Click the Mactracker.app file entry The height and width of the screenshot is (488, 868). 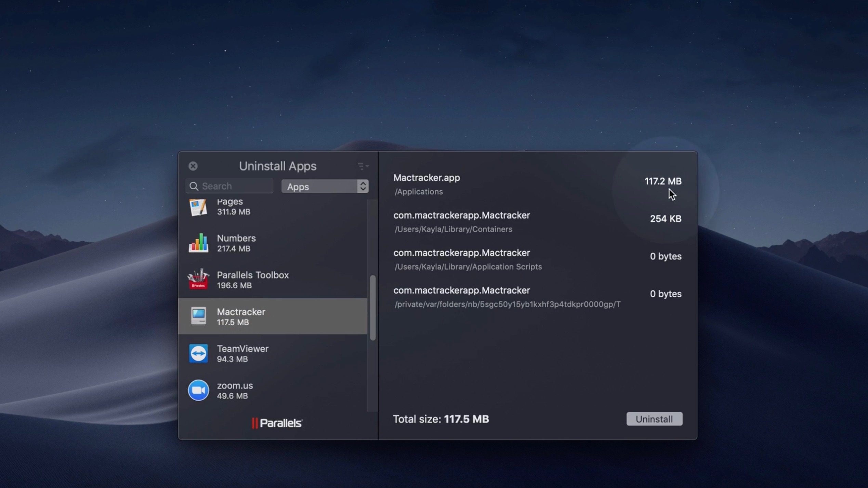coord(537,184)
